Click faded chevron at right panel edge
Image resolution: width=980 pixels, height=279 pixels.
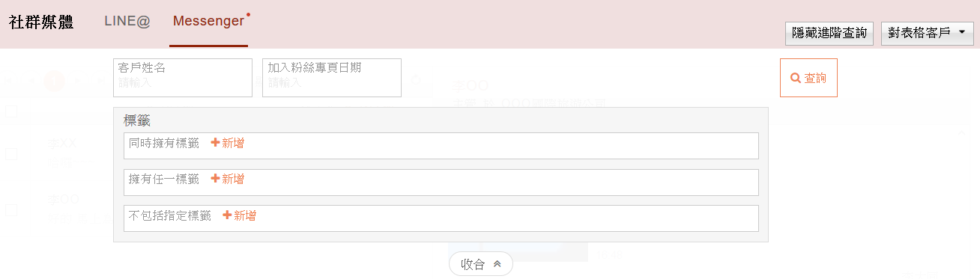pyautogui.click(x=962, y=132)
